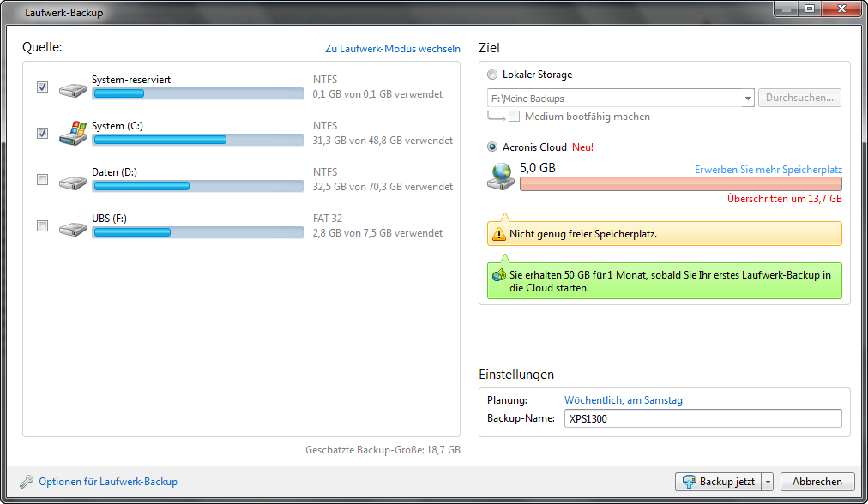Click the red cloud storage usage bar
868x504 pixels.
point(681,184)
